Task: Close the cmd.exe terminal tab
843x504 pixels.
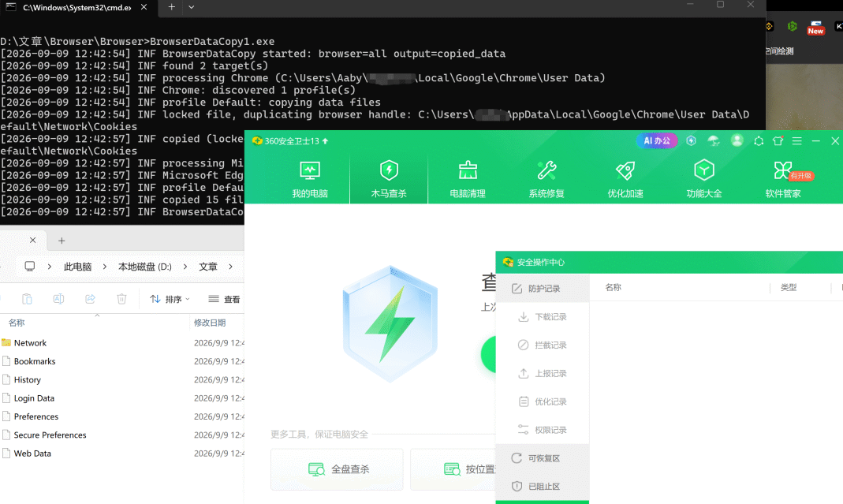Action: [x=144, y=7]
